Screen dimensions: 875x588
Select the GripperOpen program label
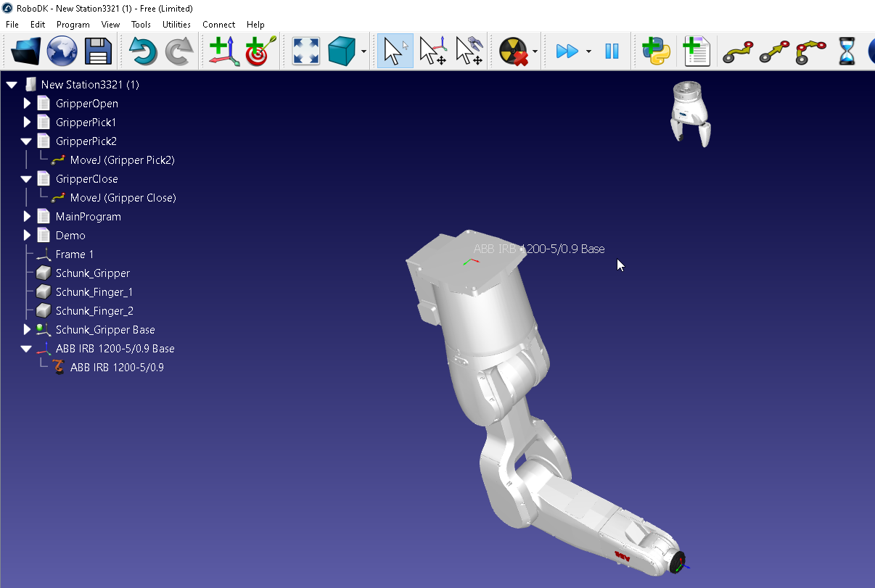[x=87, y=104]
